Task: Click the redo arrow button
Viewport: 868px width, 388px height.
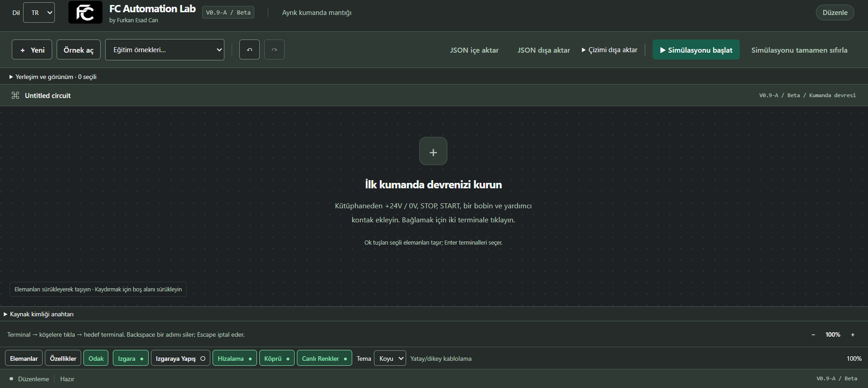Action: (274, 49)
